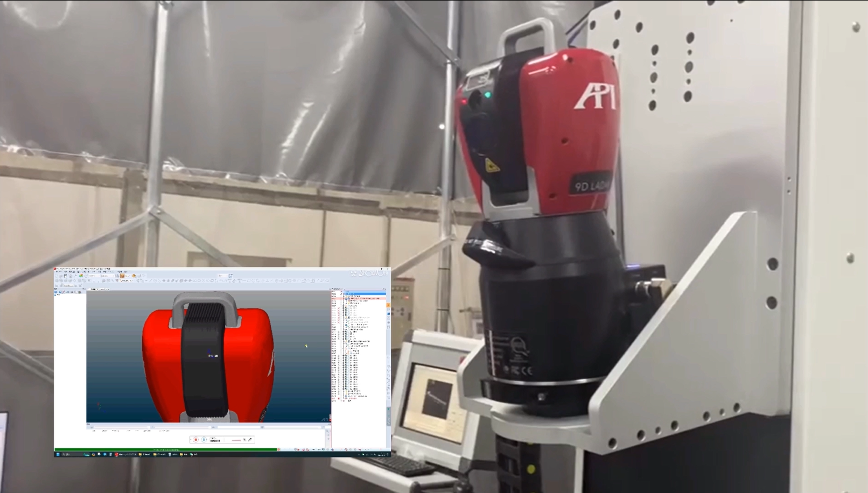Click the 00:00:11 recording timer
The height and width of the screenshot is (493, 868).
[215, 441]
